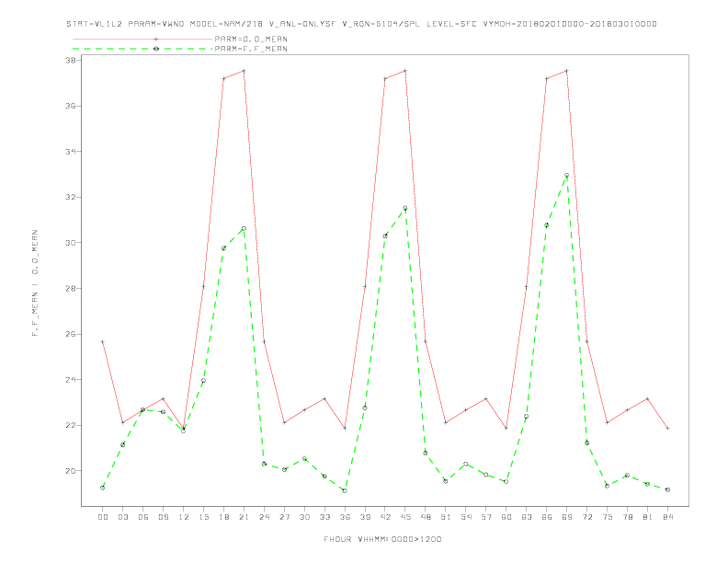
Task: Click x-axis tick label 63
Action: coord(527,517)
